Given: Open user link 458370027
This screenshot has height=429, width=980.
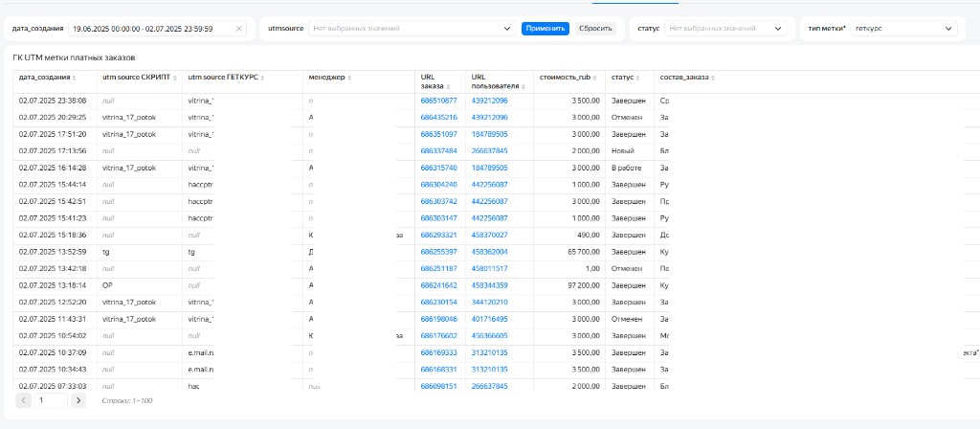Looking at the screenshot, I should [489, 235].
